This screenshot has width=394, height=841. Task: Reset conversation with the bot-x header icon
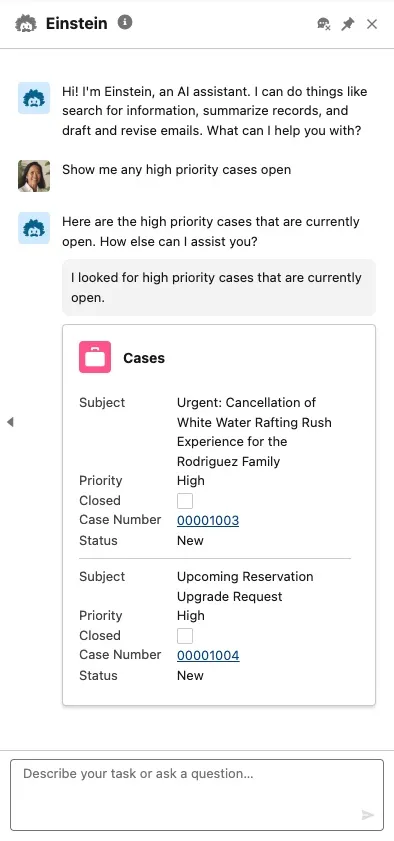(324, 24)
